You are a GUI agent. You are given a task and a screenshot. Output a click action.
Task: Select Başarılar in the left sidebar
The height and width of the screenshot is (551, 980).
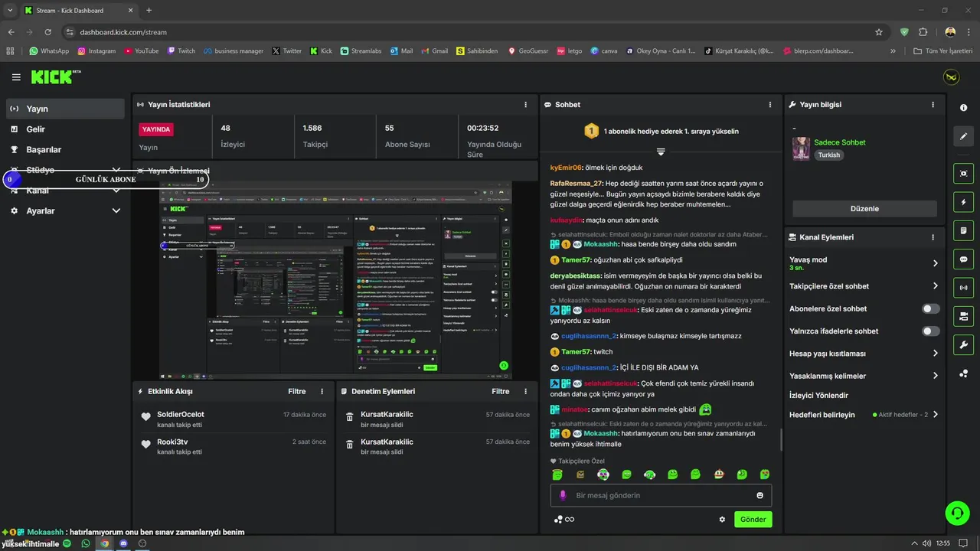click(65, 149)
